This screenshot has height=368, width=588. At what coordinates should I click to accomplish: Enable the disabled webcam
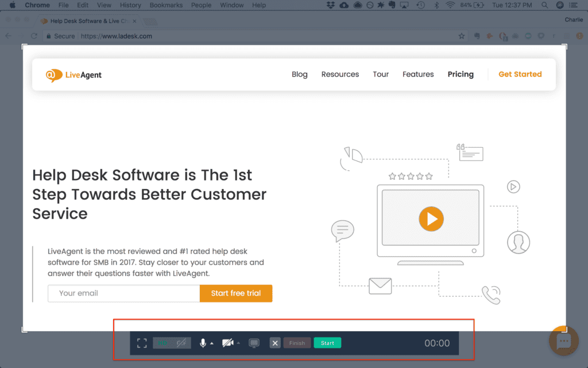(227, 343)
